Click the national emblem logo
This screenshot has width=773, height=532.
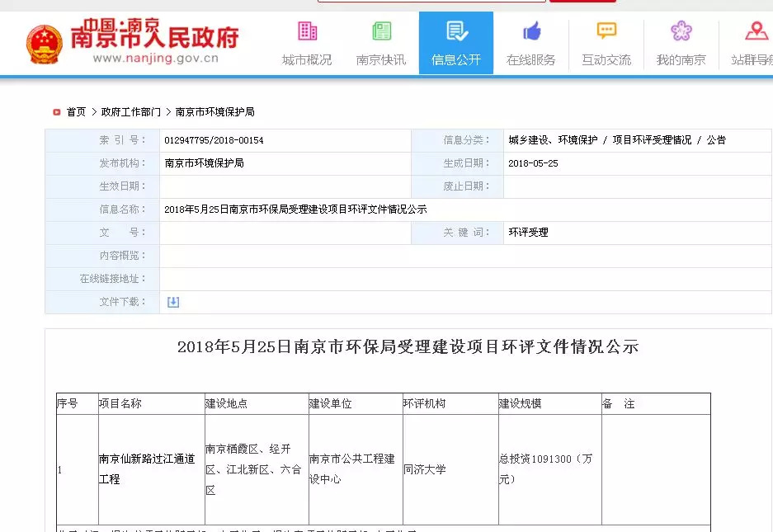click(x=45, y=45)
